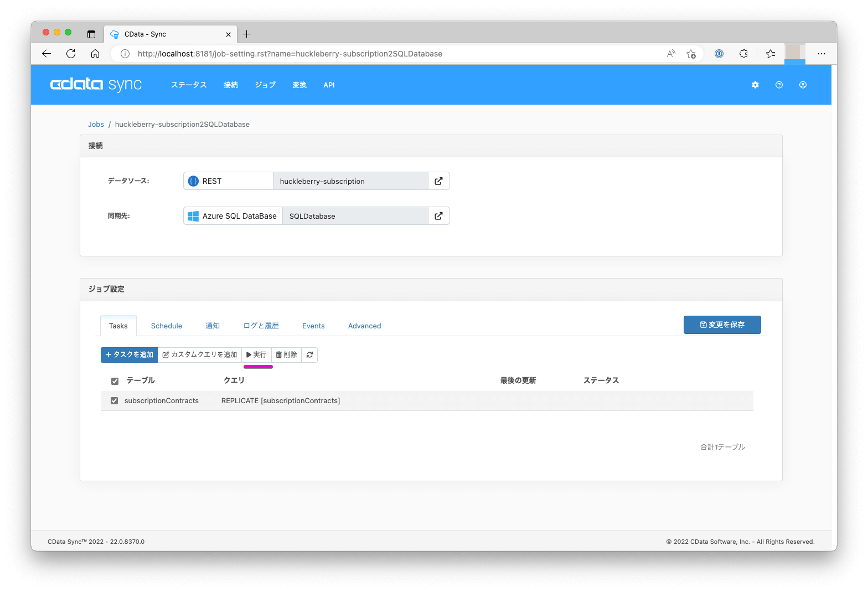Screen dimensions: 868x592
Task: Open the user account icon
Action: [x=803, y=85]
